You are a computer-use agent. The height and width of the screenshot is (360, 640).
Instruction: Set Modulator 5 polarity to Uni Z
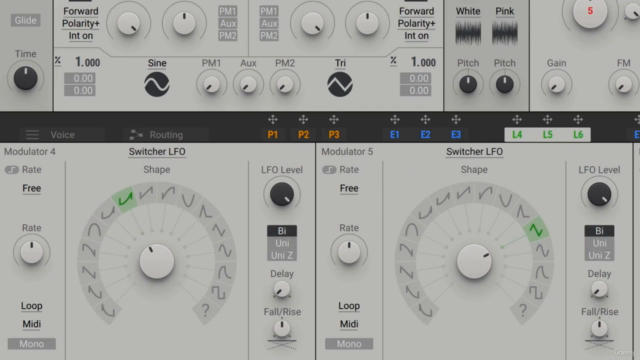[599, 256]
